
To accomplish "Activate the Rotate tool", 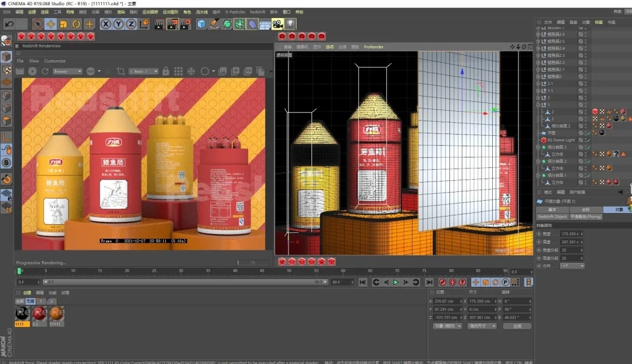I will (76, 24).
